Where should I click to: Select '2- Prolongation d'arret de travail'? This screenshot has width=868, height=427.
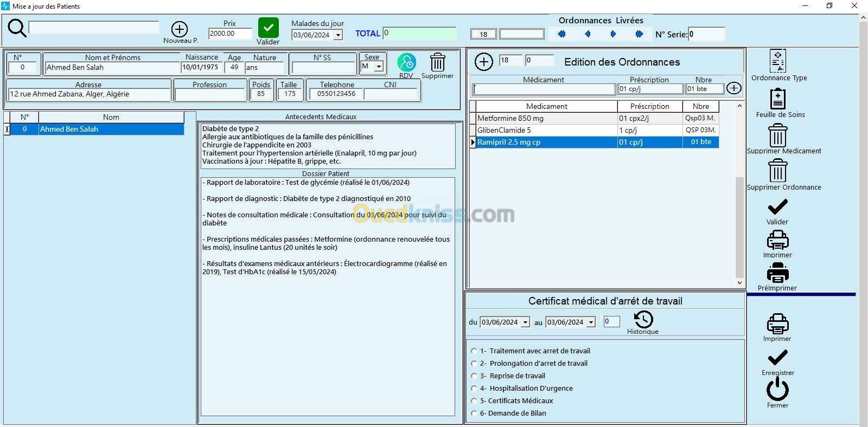coord(474,364)
